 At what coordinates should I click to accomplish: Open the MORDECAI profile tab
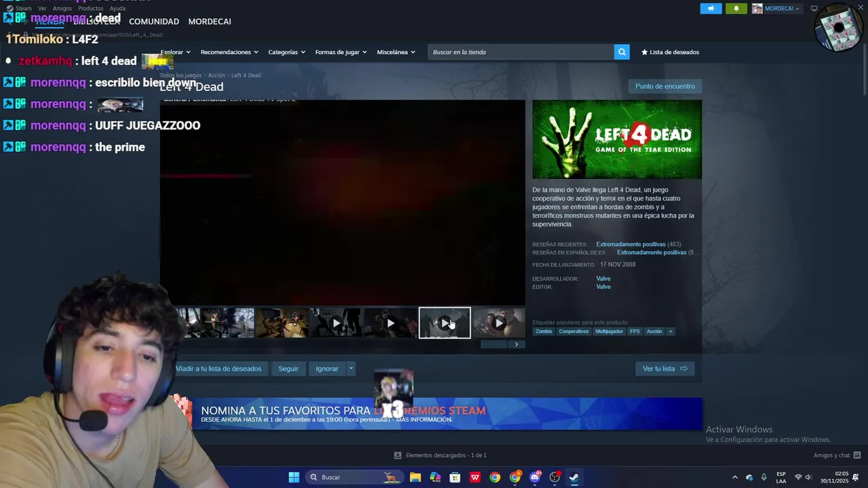pyautogui.click(x=210, y=22)
